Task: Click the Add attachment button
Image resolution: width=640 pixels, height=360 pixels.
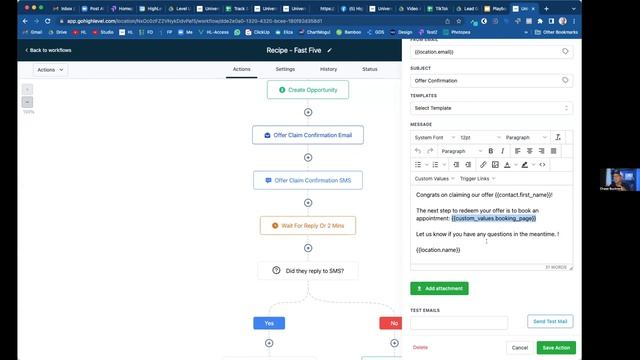Action: 439,289
